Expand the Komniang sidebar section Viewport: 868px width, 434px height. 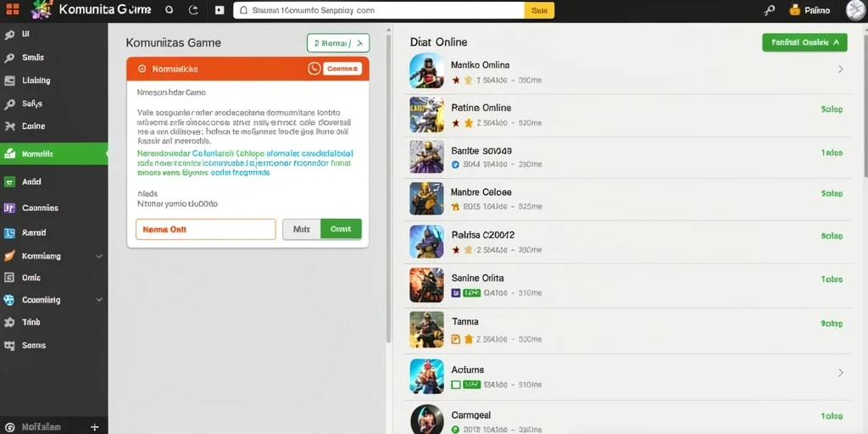(x=99, y=256)
